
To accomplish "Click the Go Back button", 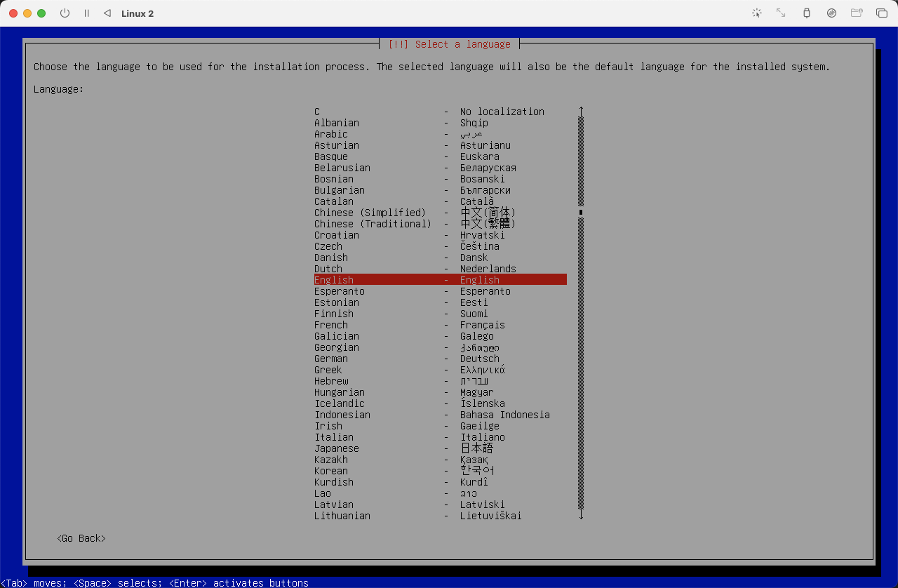I will click(x=81, y=538).
